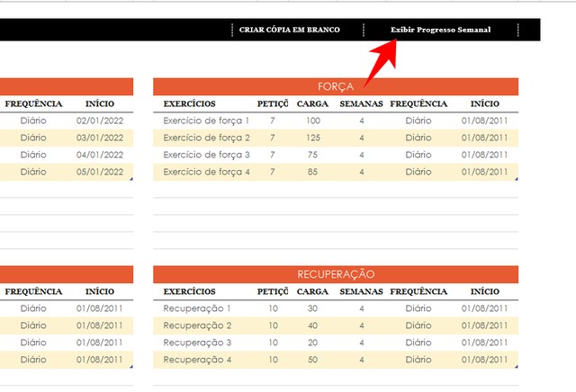Screen dimensions: 576x392
Task: Click the CARGA column header under FORÇA
Action: (312, 104)
